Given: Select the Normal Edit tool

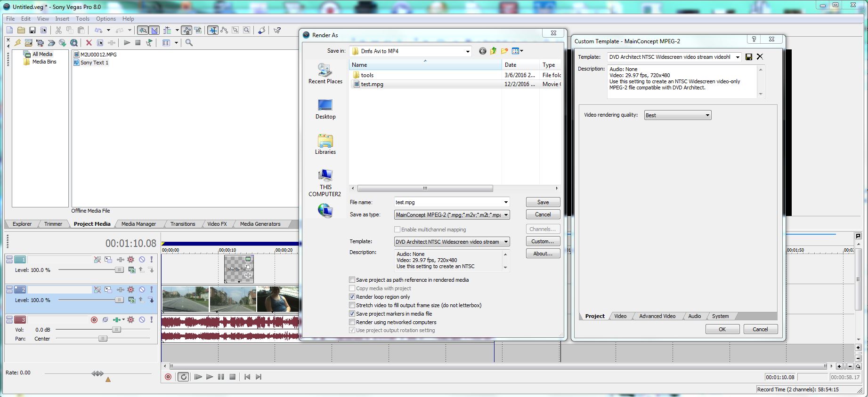Looking at the screenshot, I should click(213, 30).
